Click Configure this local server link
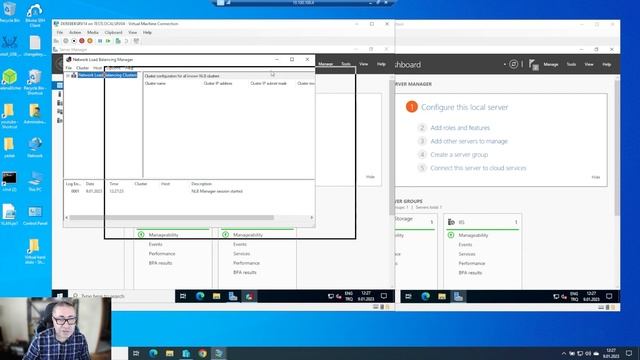This screenshot has height=360, width=640. point(464,107)
